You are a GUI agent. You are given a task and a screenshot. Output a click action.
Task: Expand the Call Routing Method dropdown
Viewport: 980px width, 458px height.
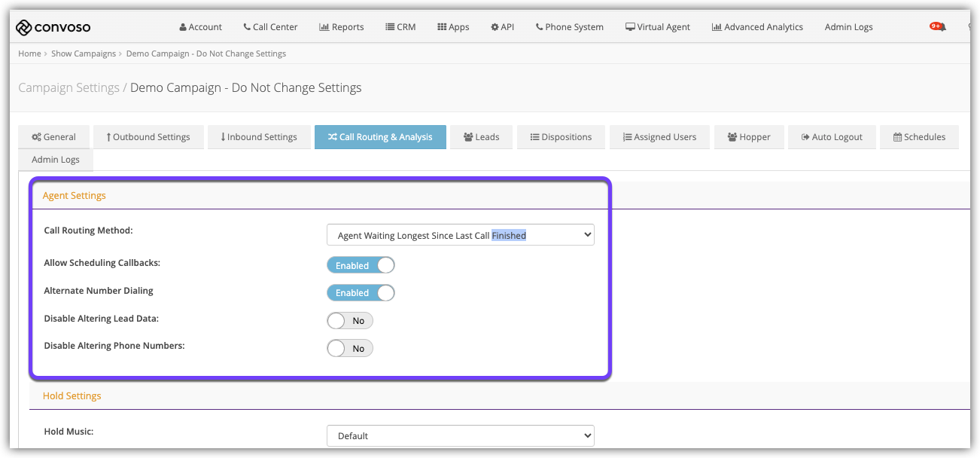(460, 235)
